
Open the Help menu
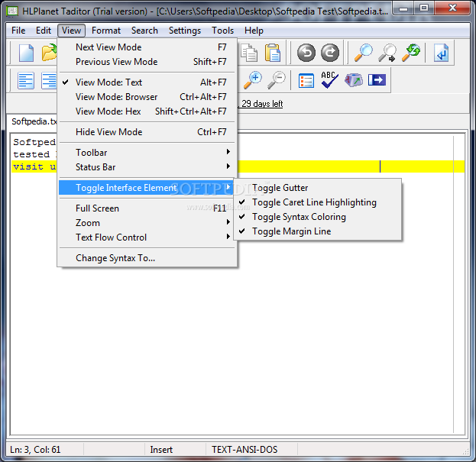point(254,31)
